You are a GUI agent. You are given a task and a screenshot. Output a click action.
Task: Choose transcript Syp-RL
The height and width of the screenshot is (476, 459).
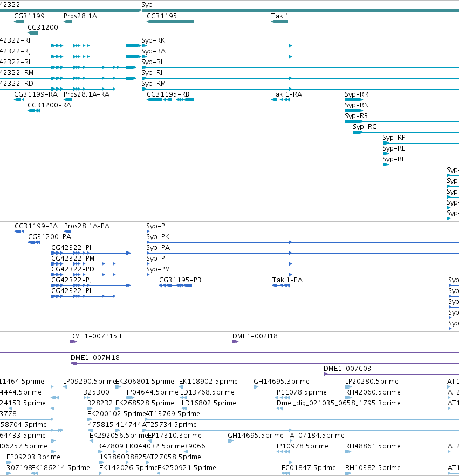coord(394,148)
